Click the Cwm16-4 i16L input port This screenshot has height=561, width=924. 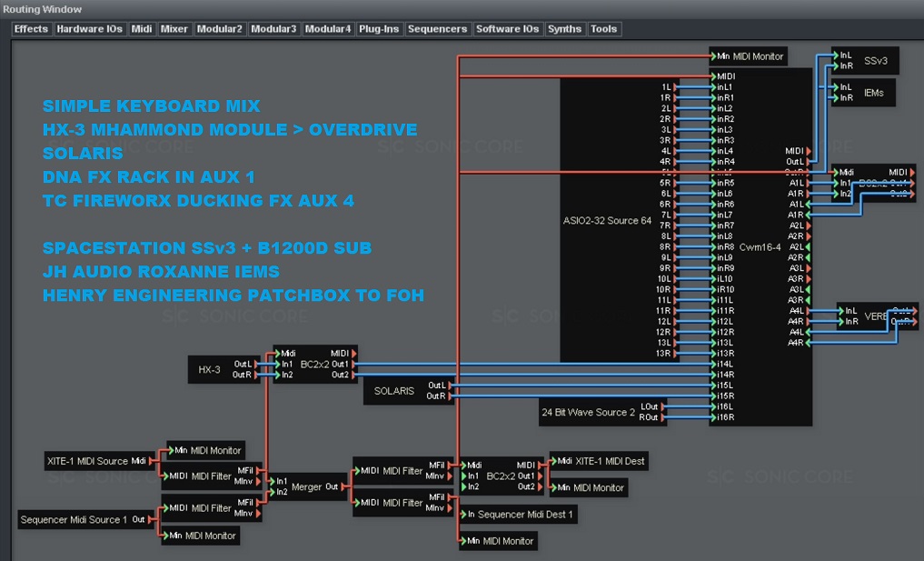click(x=713, y=407)
